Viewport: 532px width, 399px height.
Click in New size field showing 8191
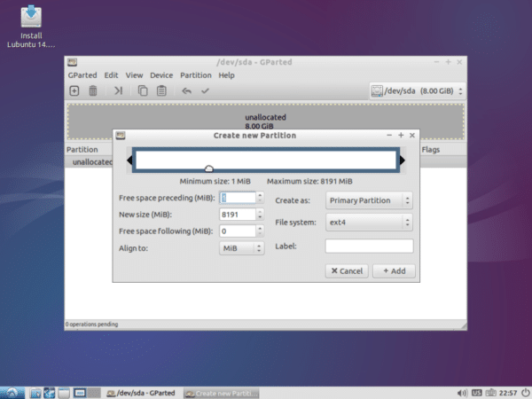238,215
